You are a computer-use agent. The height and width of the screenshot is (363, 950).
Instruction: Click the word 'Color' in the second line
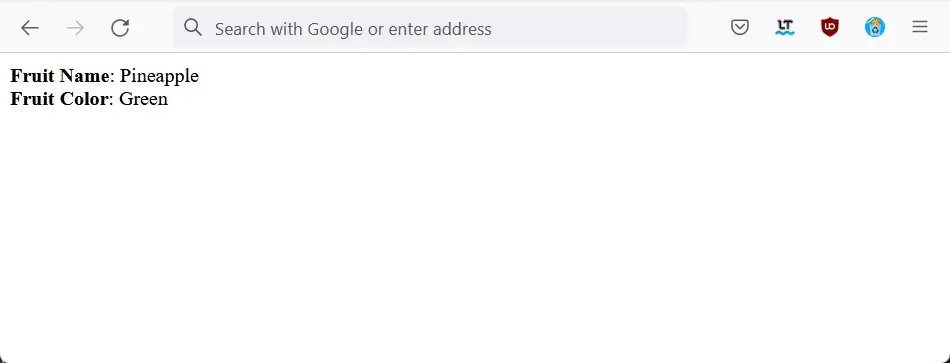(84, 99)
